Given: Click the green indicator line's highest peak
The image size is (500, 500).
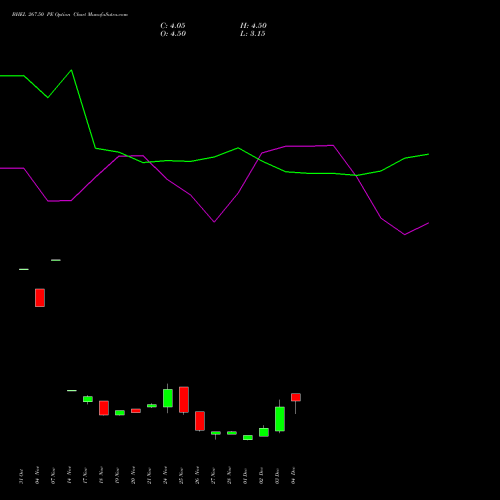Looking at the screenshot, I should tap(71, 70).
